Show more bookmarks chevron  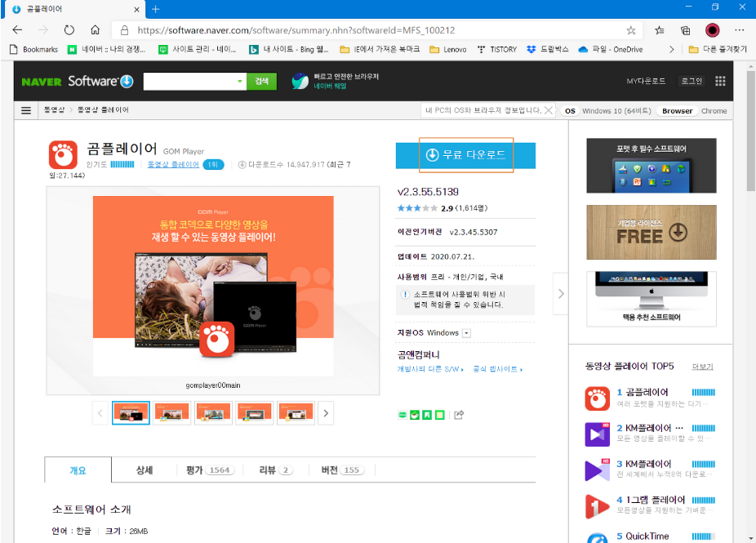click(672, 49)
